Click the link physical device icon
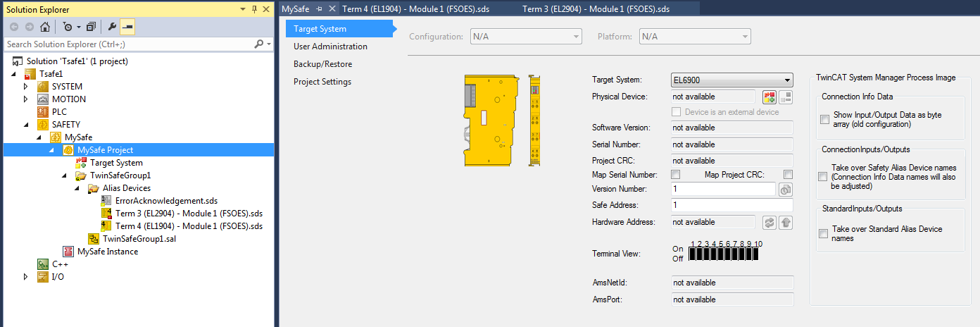The image size is (980, 327). coord(769,97)
